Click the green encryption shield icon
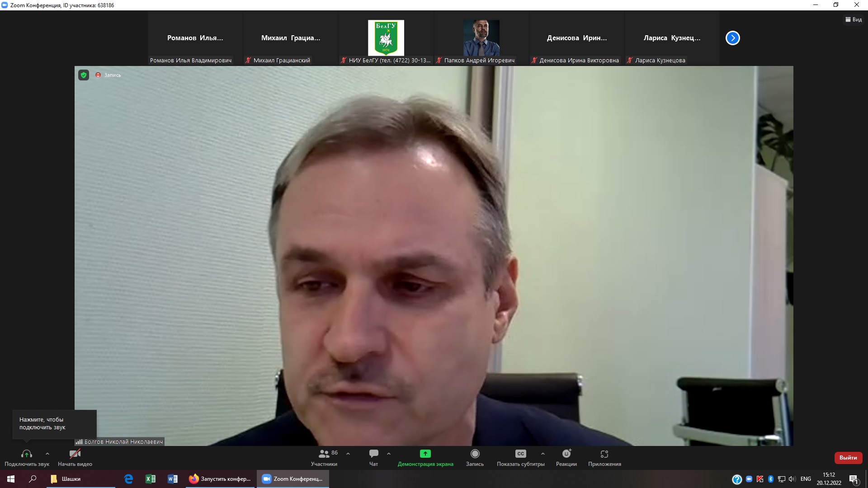Screen dimensions: 868x488 (84, 75)
